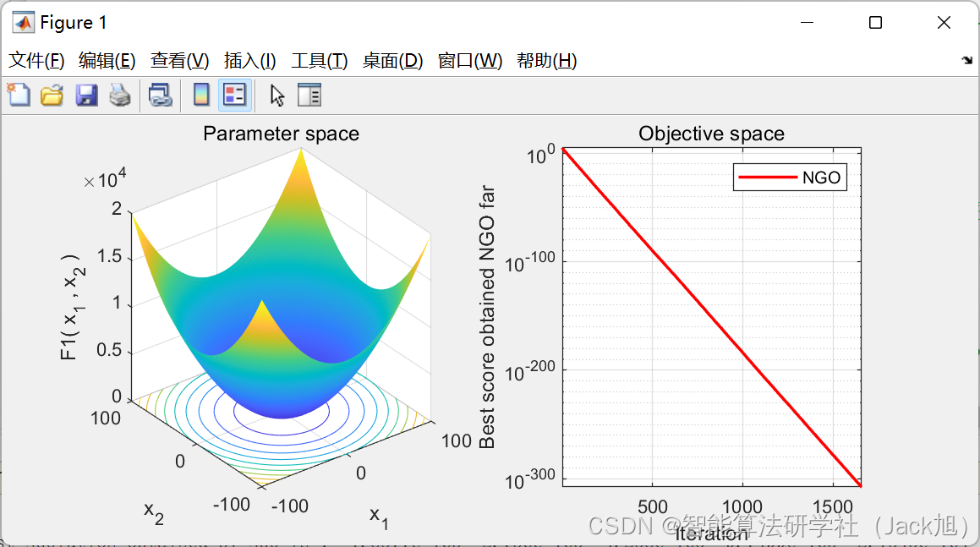Open the 工具(T) menu
The image size is (980, 547).
point(320,61)
